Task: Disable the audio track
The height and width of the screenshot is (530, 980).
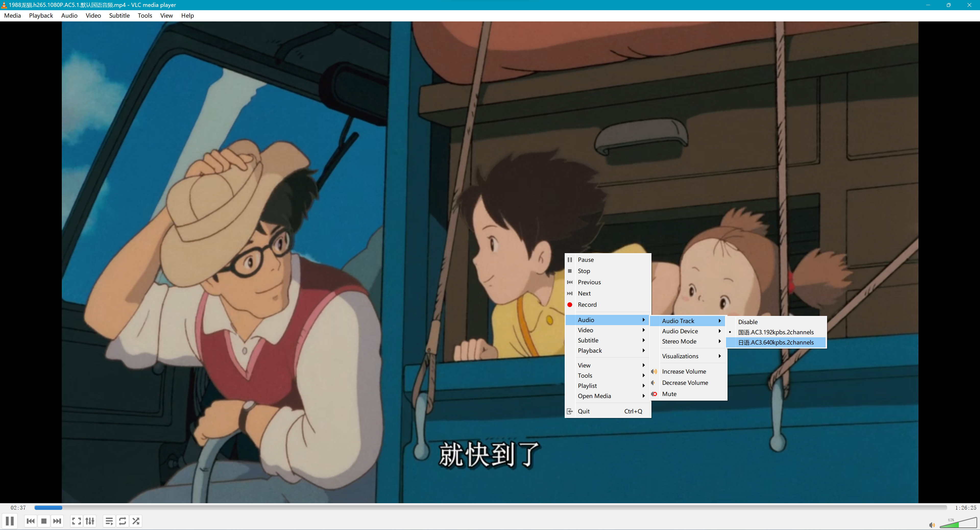Action: (x=776, y=322)
